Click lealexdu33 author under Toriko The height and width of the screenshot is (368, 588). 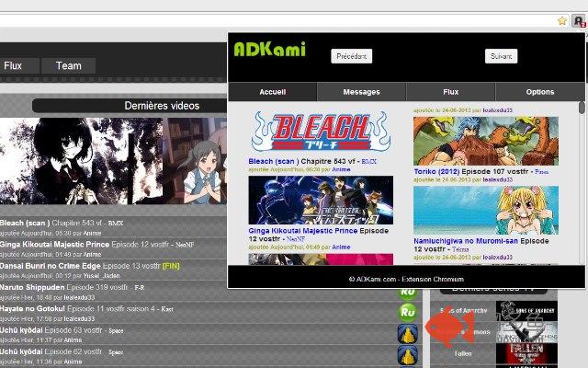(498, 180)
